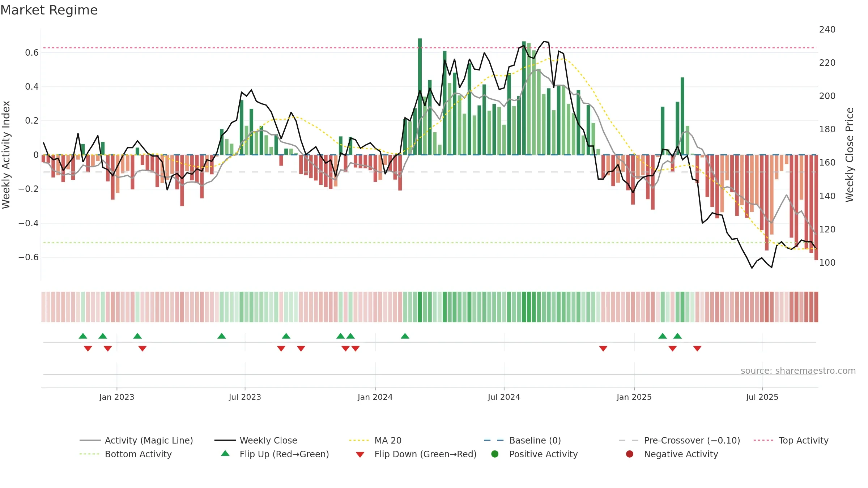868x488 pixels.
Task: Click the Jan 2025 axis label
Action: pos(634,397)
